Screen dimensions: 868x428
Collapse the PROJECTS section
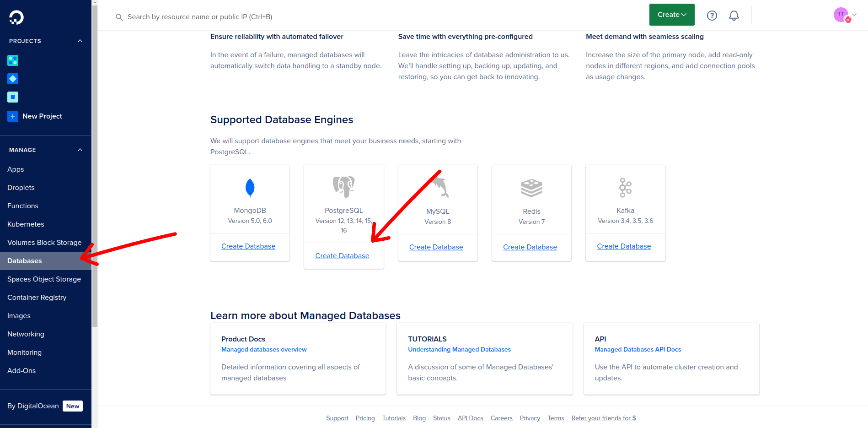point(80,41)
